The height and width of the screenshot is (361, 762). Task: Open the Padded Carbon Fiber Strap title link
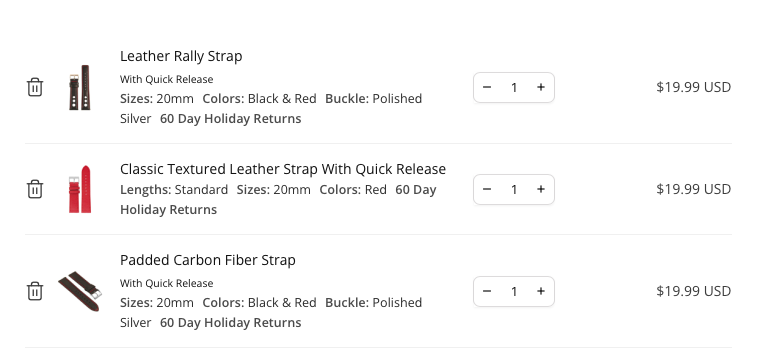click(x=208, y=260)
